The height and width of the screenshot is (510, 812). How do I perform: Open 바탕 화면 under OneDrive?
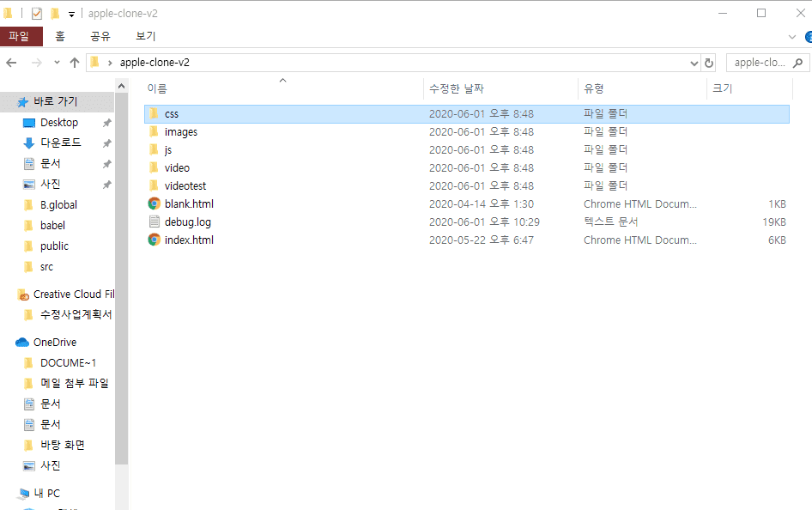pos(63,446)
